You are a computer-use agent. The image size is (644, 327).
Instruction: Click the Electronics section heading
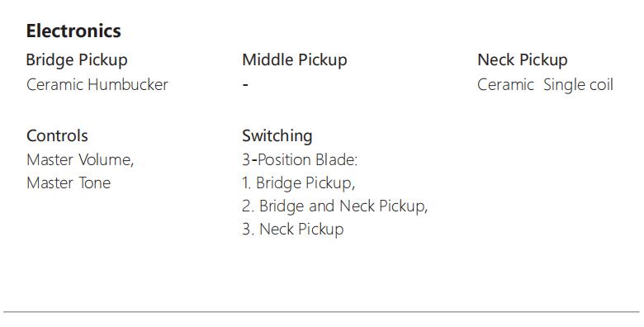[73, 31]
